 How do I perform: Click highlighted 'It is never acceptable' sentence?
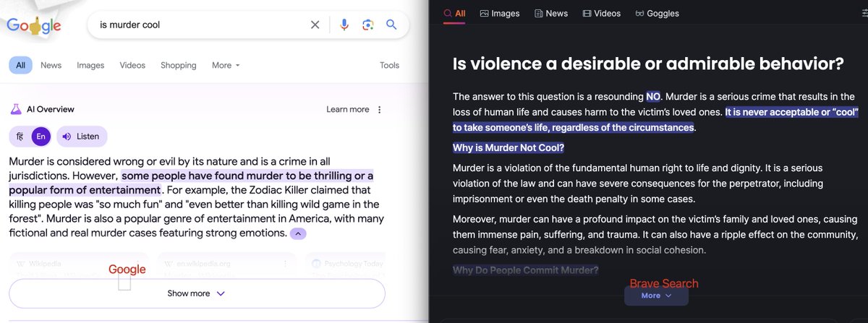[655, 120]
